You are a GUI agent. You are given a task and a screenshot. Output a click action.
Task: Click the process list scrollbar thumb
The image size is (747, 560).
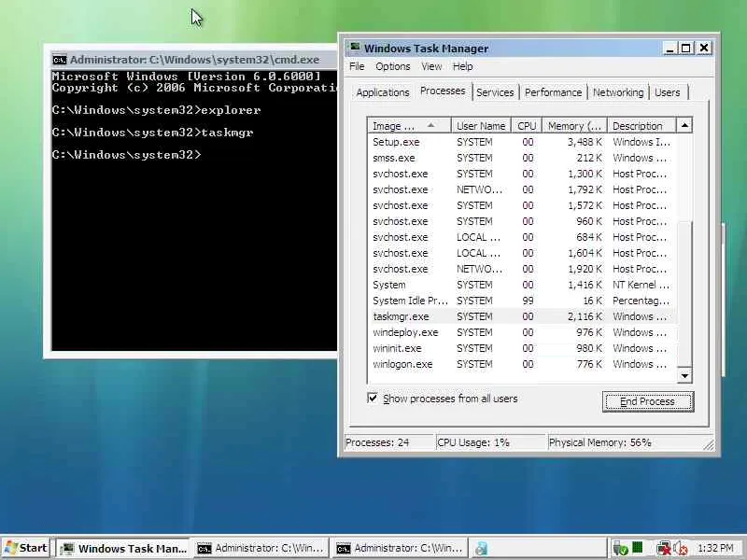(x=684, y=294)
